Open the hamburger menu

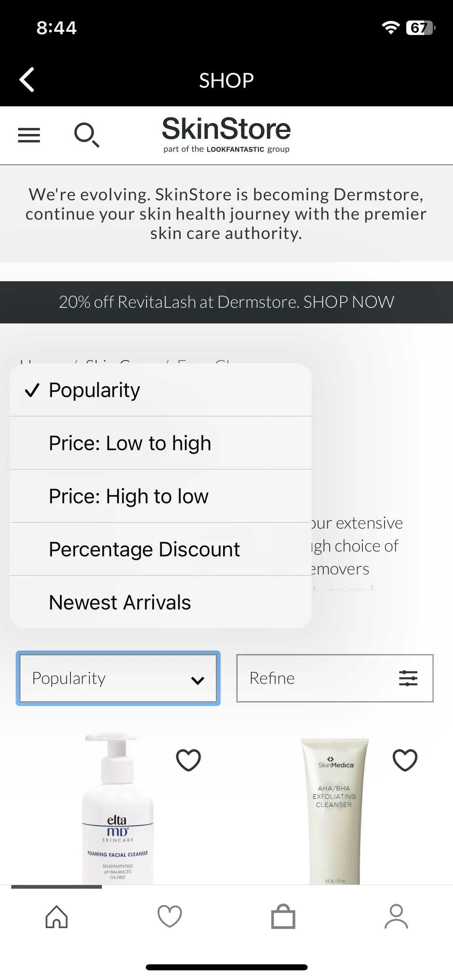pos(29,135)
